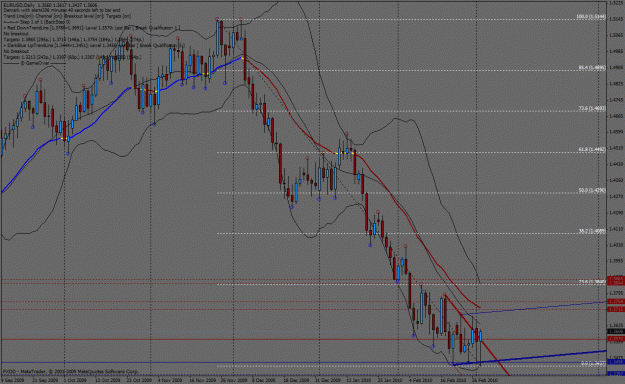
Task: Click the '26 Nov 2009' date label
Action: tap(234, 380)
